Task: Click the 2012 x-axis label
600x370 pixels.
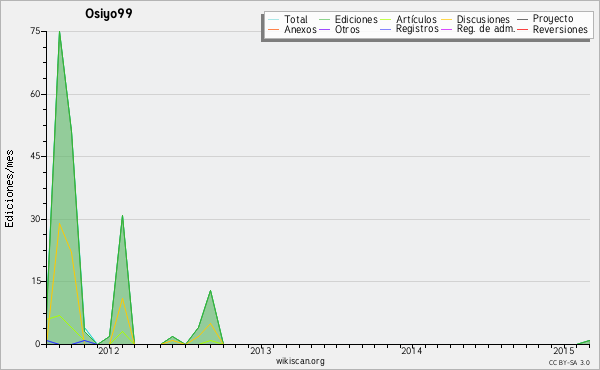Action: (x=109, y=350)
